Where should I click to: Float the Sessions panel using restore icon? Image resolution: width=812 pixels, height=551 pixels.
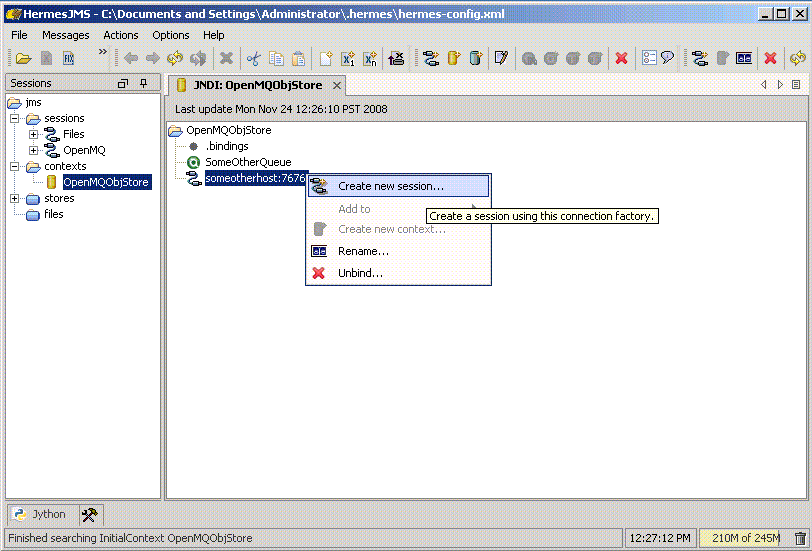pos(123,83)
